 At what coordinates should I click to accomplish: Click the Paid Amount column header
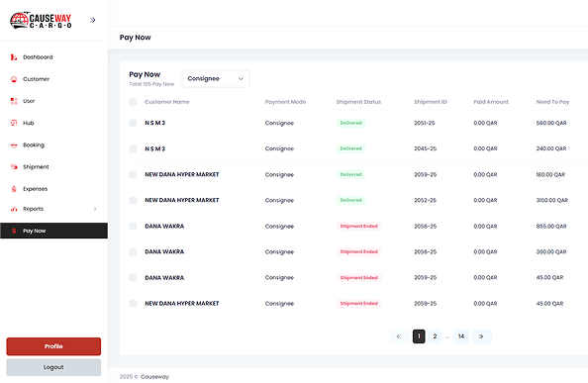click(x=491, y=102)
